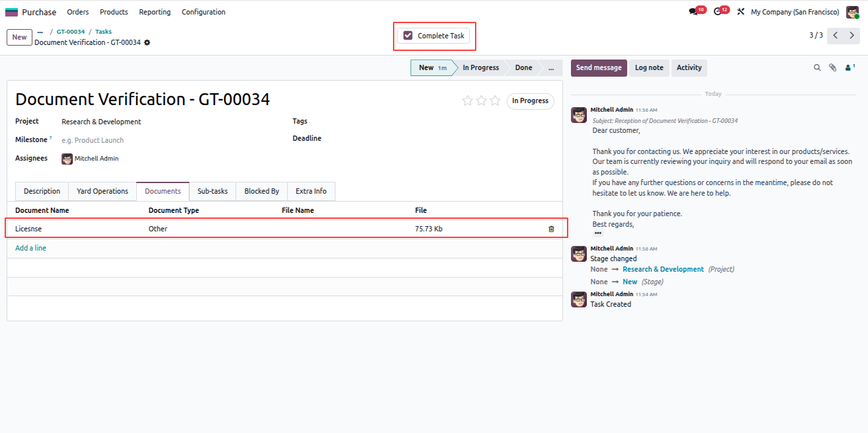
Task: Click the Other document type cell
Action: click(211, 229)
